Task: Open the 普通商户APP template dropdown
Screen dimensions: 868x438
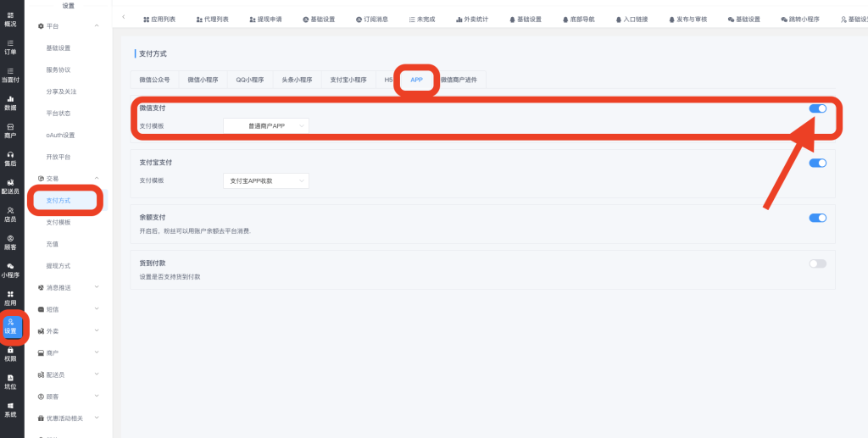Action: pyautogui.click(x=266, y=125)
